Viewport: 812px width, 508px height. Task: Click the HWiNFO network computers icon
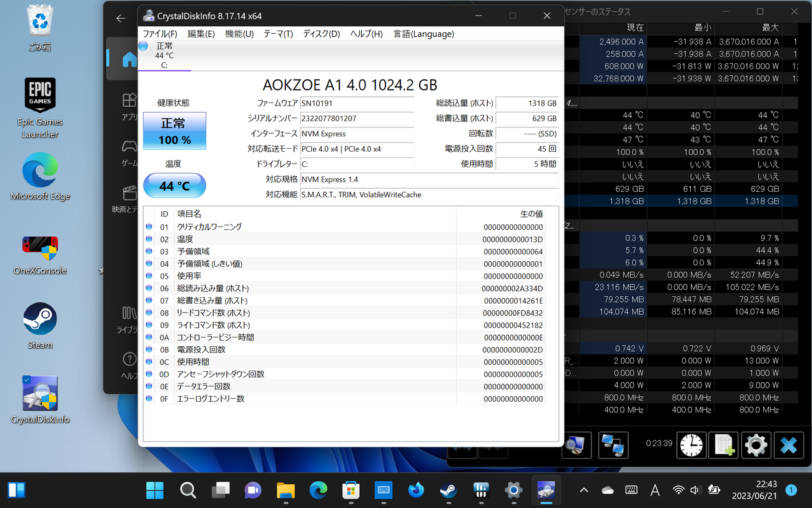[x=613, y=446]
